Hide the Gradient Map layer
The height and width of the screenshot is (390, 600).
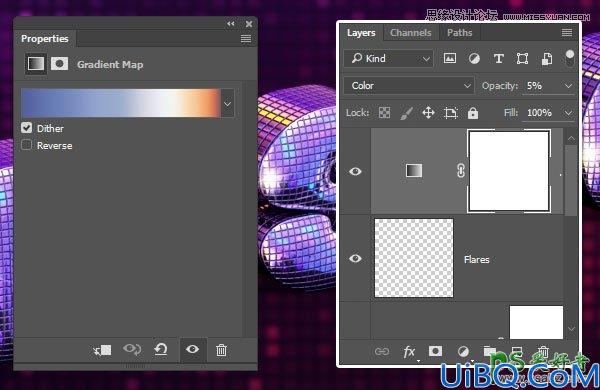[355, 171]
